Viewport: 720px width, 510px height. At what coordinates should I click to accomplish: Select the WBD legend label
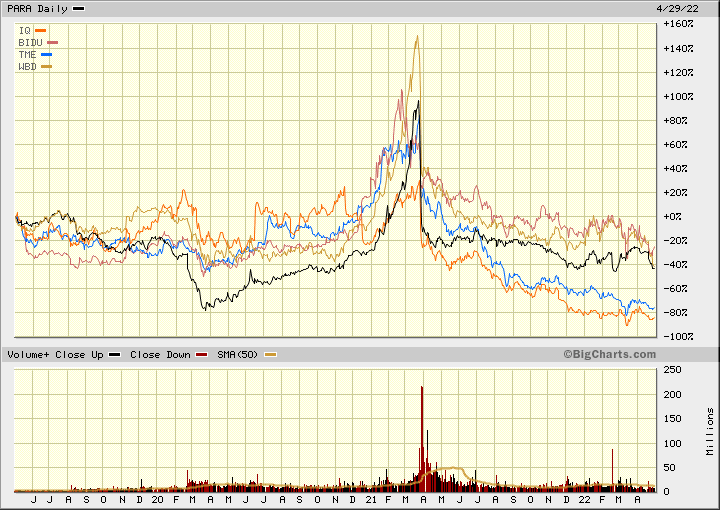click(28, 67)
